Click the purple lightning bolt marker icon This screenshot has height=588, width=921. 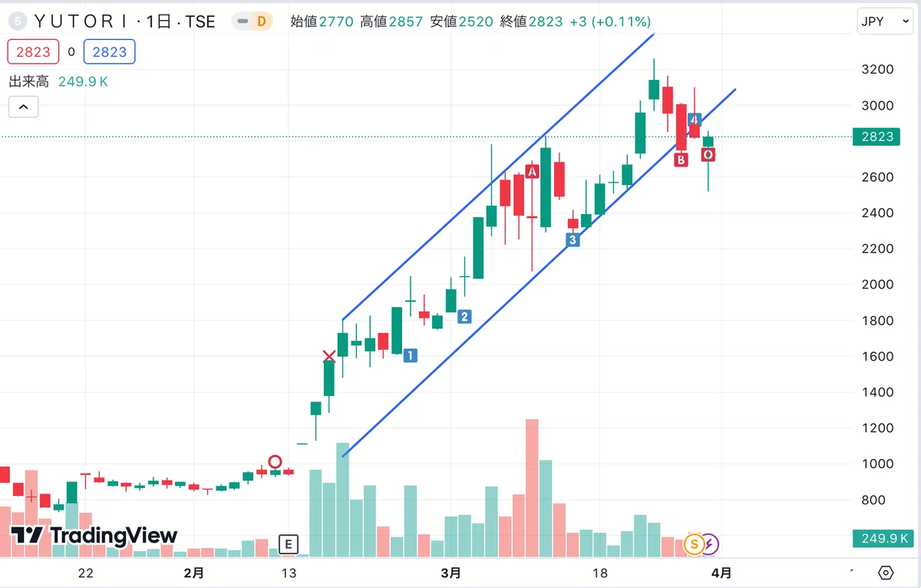tap(709, 544)
